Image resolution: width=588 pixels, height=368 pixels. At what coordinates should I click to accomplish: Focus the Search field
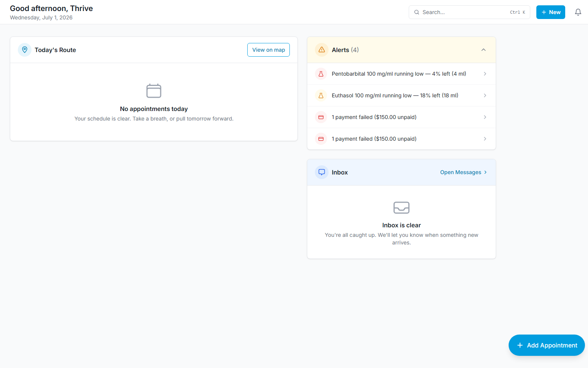pyautogui.click(x=469, y=12)
